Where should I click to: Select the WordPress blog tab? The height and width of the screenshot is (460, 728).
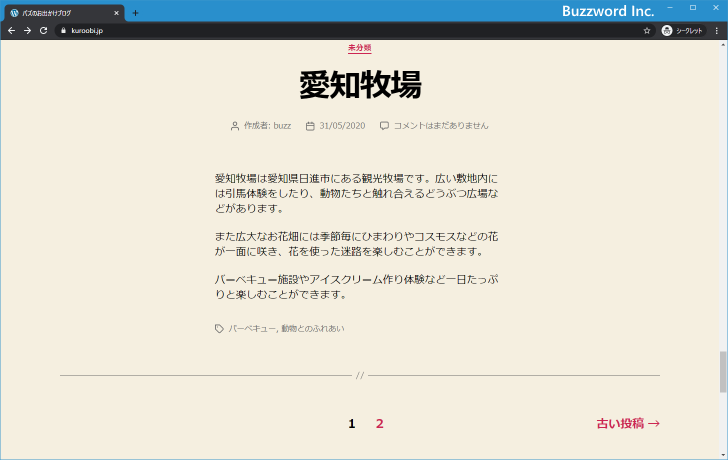[64, 13]
